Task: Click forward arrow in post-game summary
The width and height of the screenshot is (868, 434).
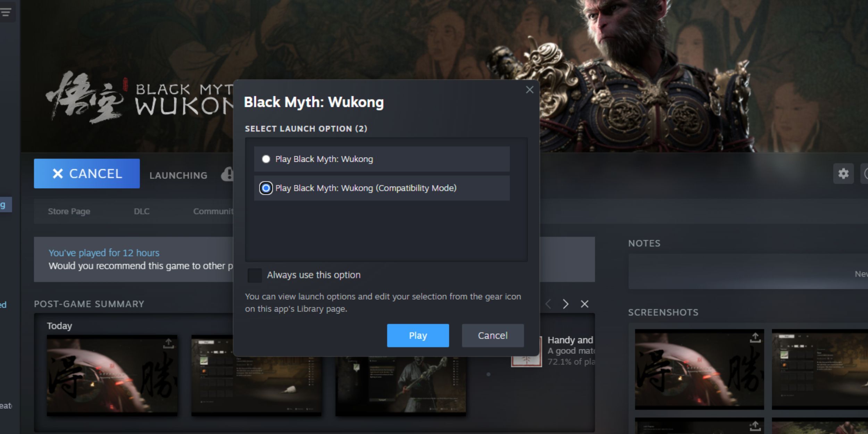Action: 566,303
